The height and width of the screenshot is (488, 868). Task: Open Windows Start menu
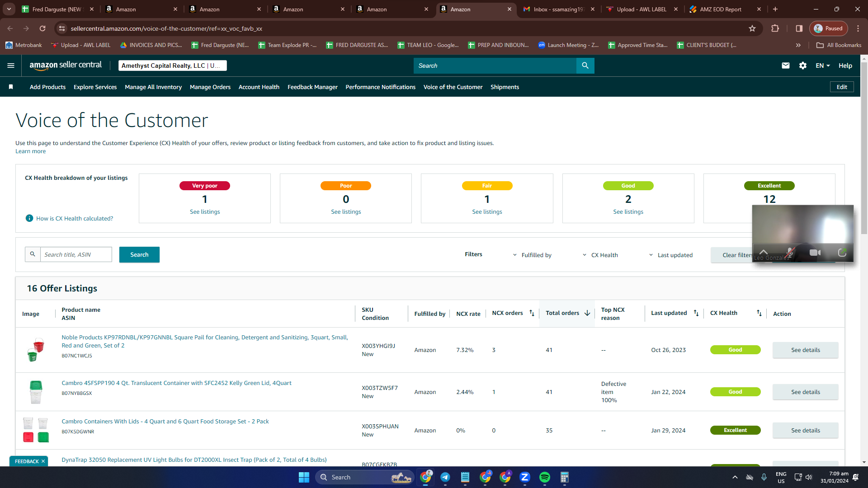[x=304, y=477]
